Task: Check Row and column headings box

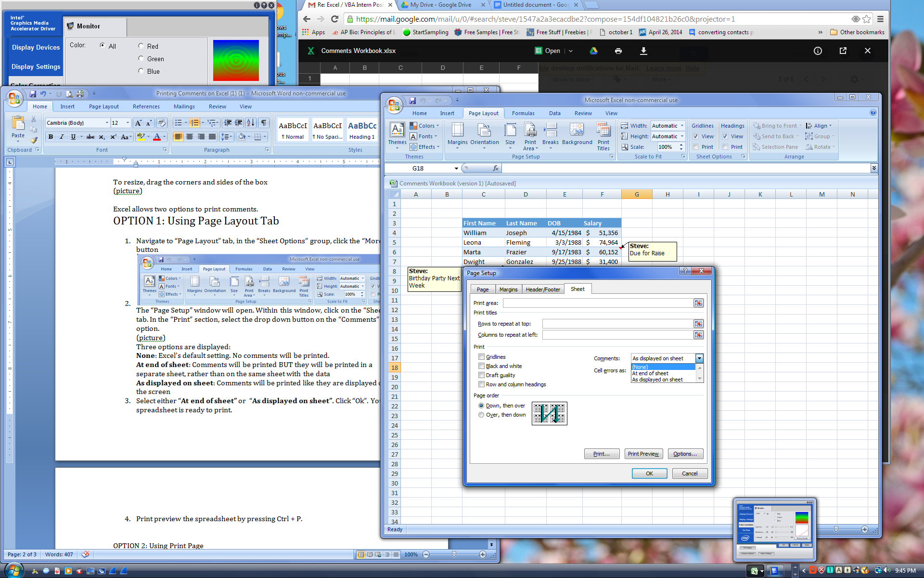Action: coord(481,384)
